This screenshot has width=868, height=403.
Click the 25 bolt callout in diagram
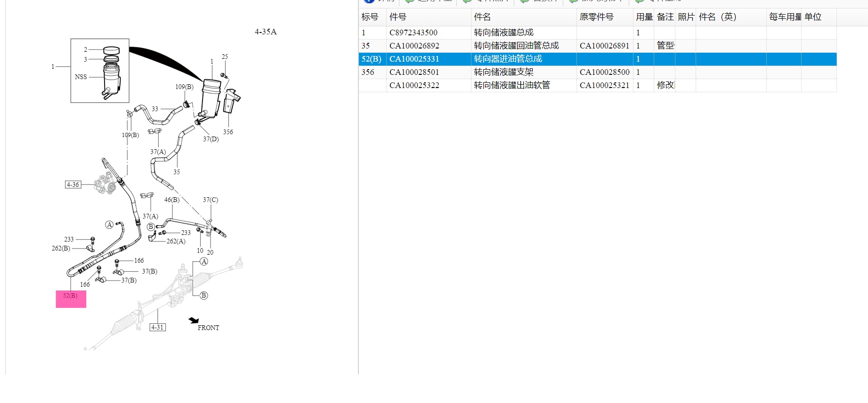[225, 56]
